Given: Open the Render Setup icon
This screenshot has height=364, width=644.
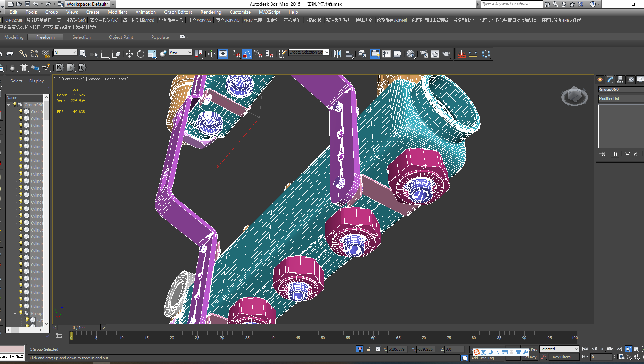Looking at the screenshot, I should (424, 54).
